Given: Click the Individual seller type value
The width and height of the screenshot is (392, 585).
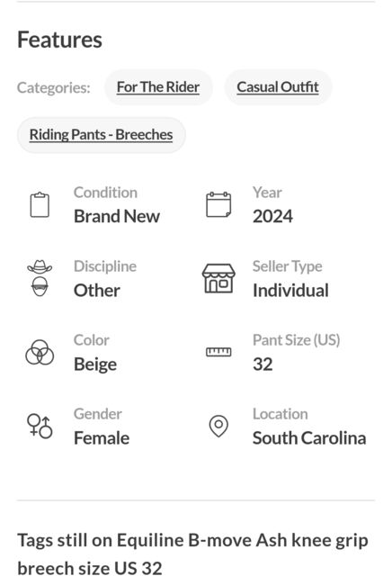Looking at the screenshot, I should click(x=290, y=291).
